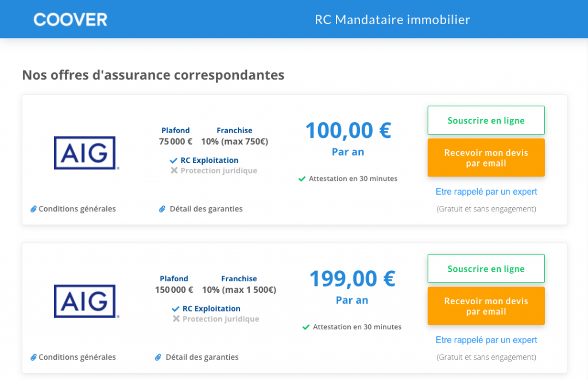Open Conditions générales for the 75 000 € plafond offer
This screenshot has height=380, width=588.
pyautogui.click(x=77, y=209)
